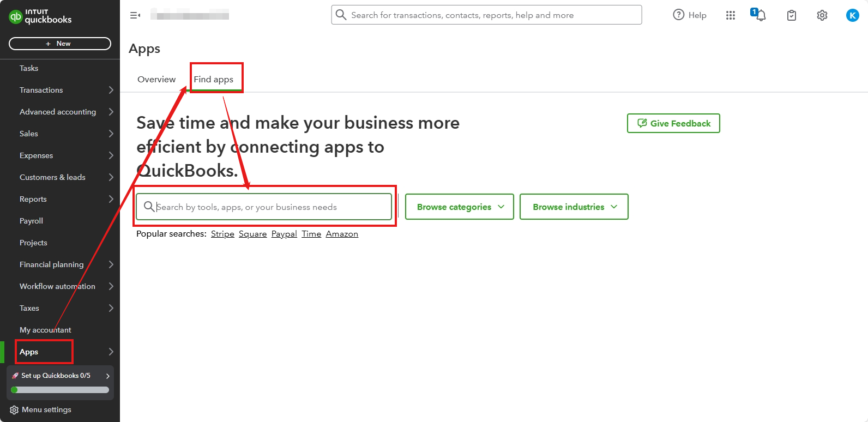Screen dimensions: 868x422
Task: Switch to the Overview tab
Action: coord(156,79)
